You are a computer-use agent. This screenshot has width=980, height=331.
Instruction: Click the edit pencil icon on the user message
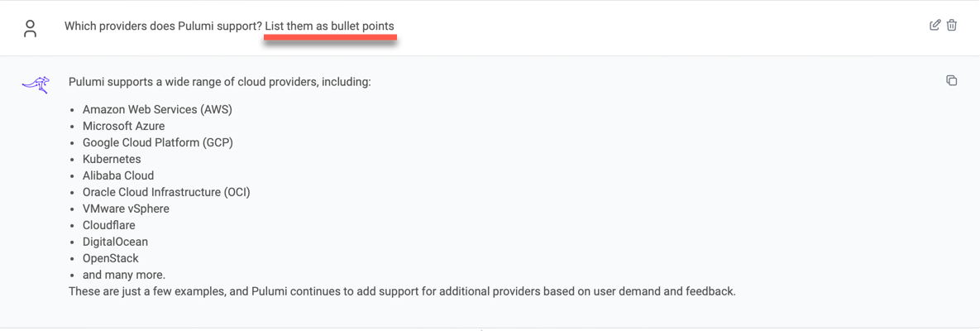935,26
